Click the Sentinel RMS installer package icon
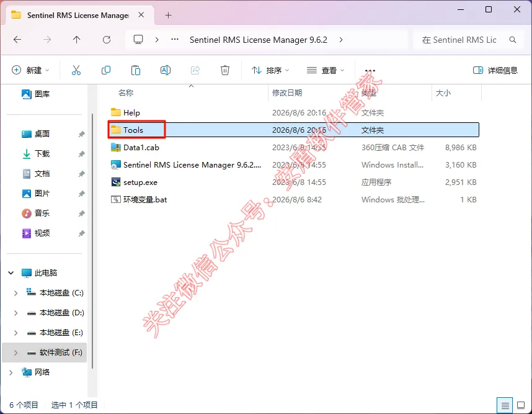Viewport: 532px width, 414px height. 116,164
